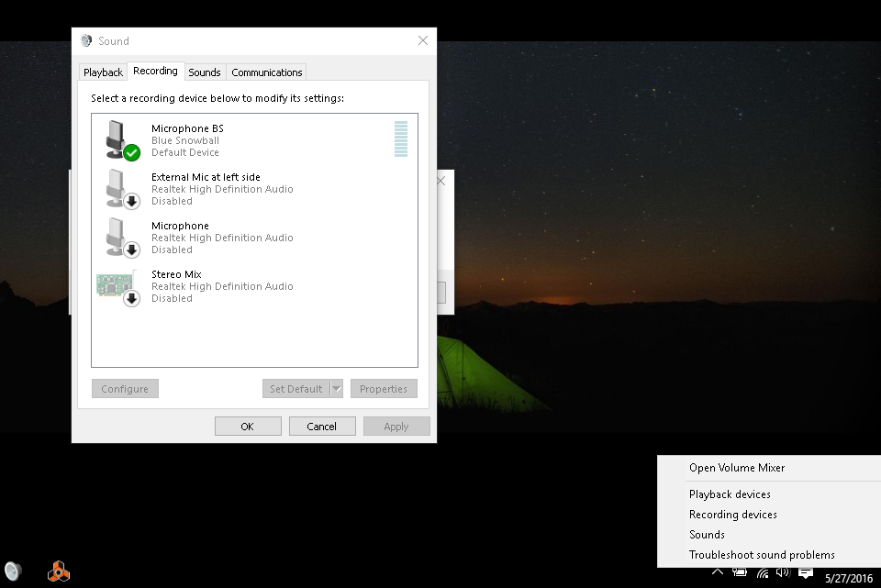This screenshot has height=588, width=881.
Task: Close the Sound dialog window
Action: pos(423,40)
